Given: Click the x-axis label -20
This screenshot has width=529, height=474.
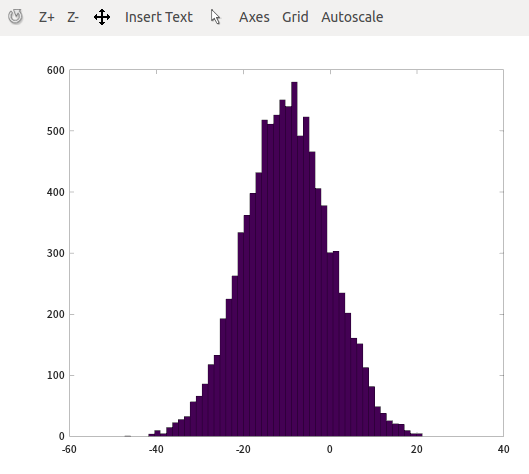Looking at the screenshot, I should [x=243, y=449].
